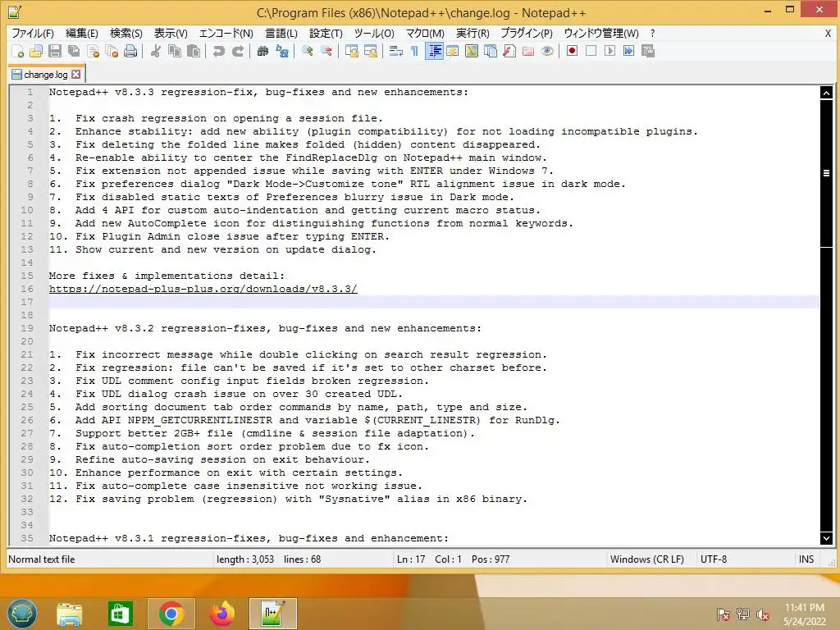The image size is (840, 630).
Task: Close current document using toolbar icon
Action: tap(94, 51)
